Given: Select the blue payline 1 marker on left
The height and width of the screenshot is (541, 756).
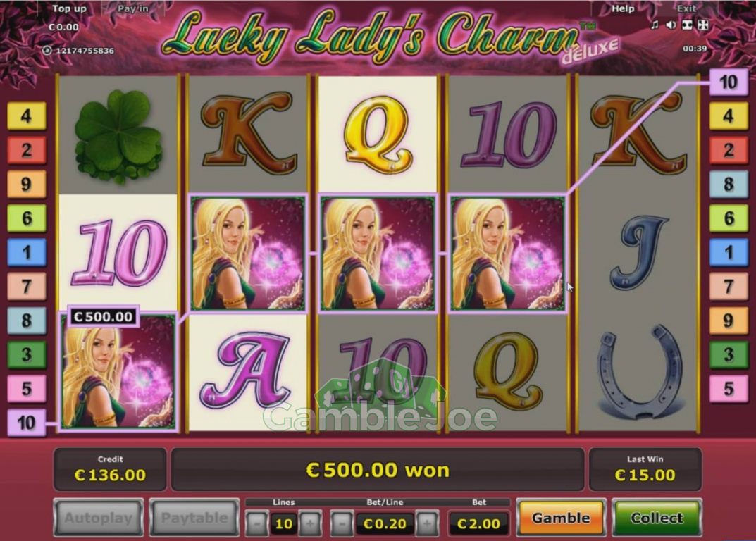Looking at the screenshot, I should 27,252.
